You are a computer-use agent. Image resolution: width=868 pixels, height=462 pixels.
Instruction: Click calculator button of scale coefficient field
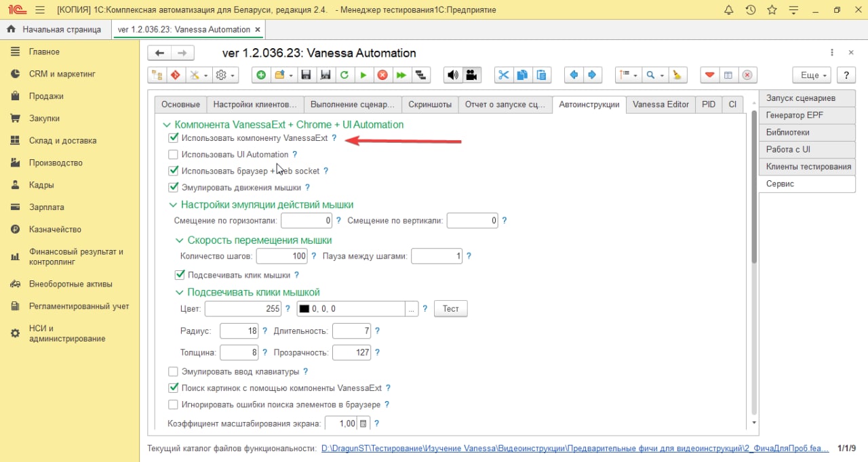[363, 423]
